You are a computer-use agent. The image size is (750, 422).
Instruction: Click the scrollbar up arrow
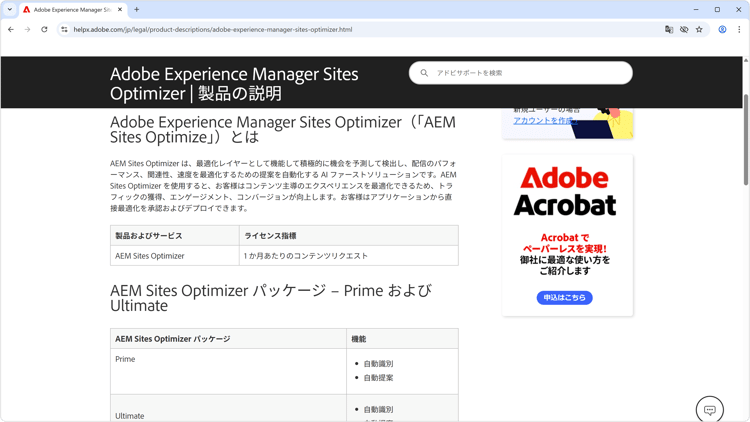point(746,60)
